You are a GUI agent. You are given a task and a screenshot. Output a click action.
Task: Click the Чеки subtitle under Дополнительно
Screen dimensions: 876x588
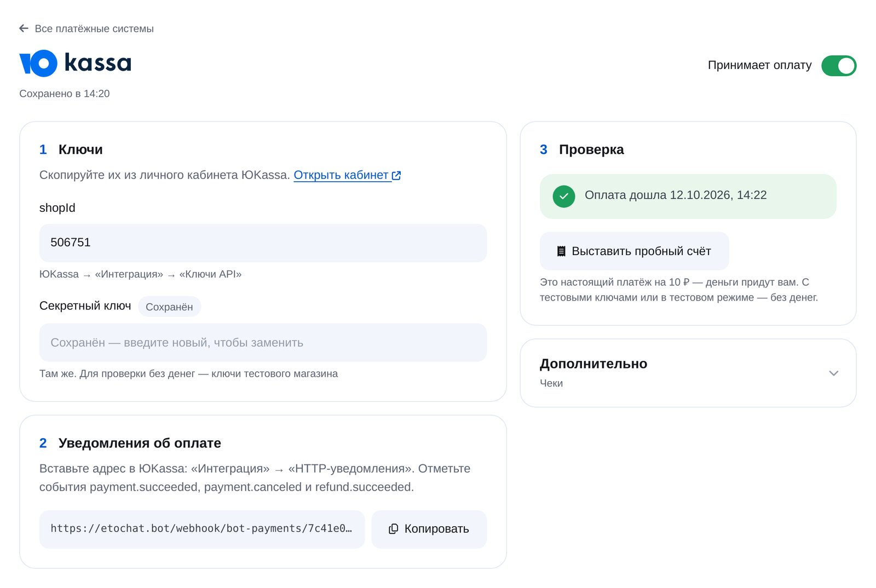(551, 383)
